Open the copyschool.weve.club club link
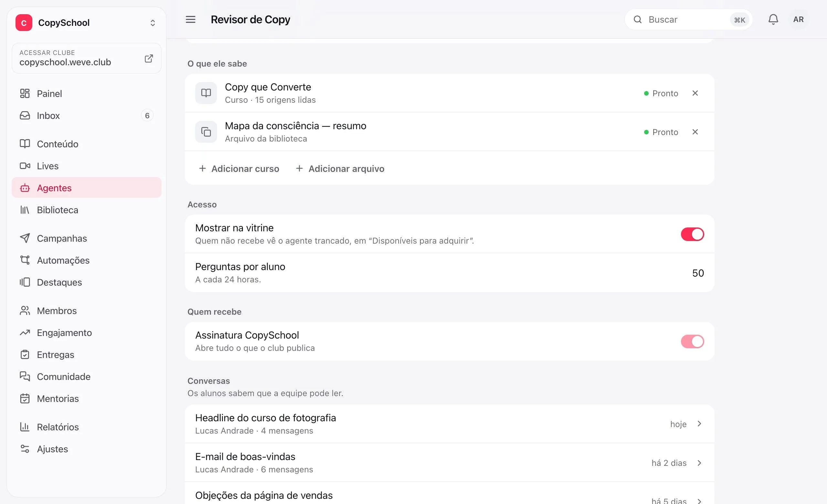 (x=87, y=58)
